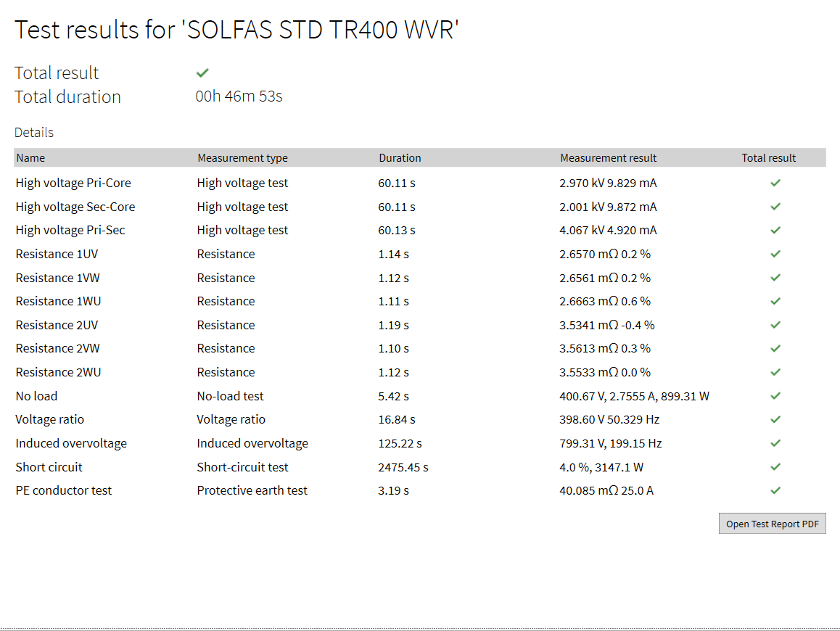Click result '799.31 V, 199.15 Hz'

(611, 444)
